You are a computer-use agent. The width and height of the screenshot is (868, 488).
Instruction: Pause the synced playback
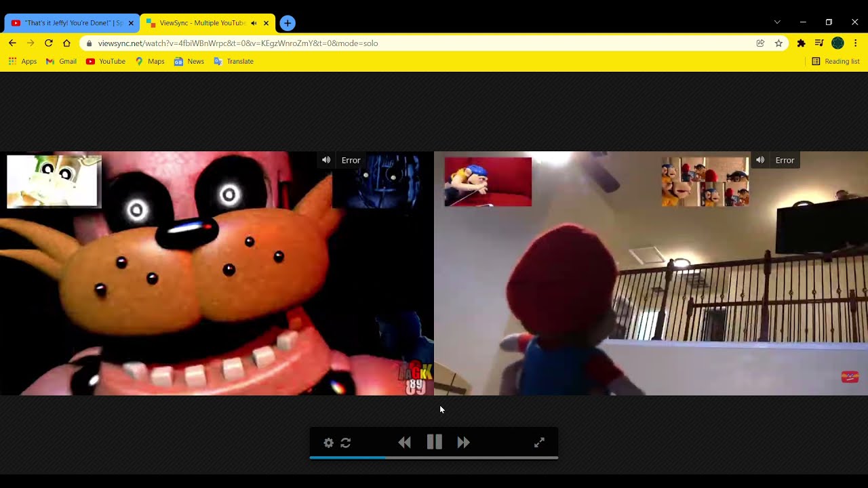pyautogui.click(x=435, y=442)
